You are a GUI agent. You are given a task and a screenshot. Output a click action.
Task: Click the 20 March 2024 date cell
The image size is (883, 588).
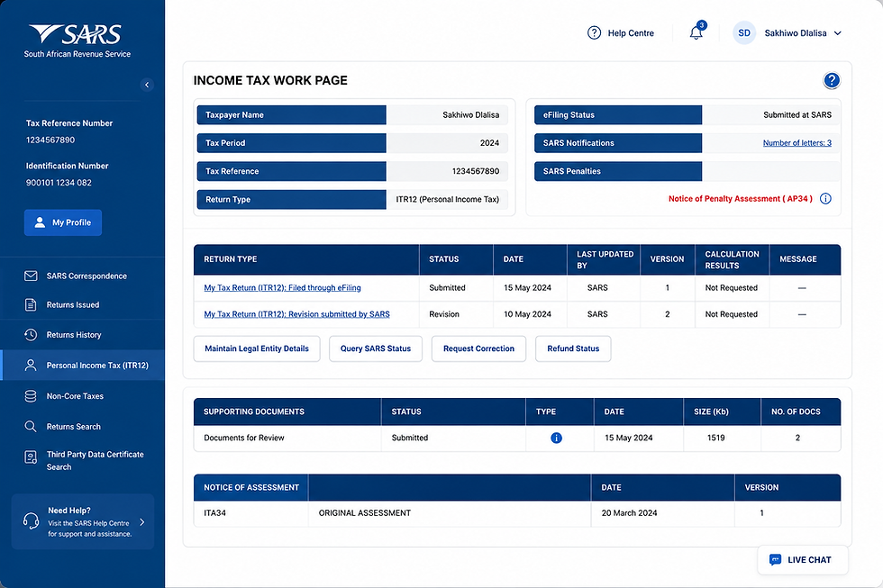pyautogui.click(x=663, y=513)
